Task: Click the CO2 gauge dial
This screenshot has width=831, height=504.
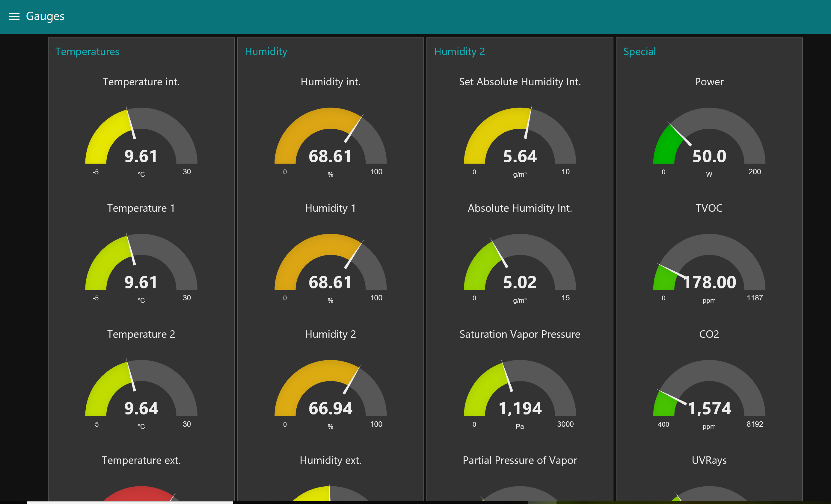Action: (709, 388)
